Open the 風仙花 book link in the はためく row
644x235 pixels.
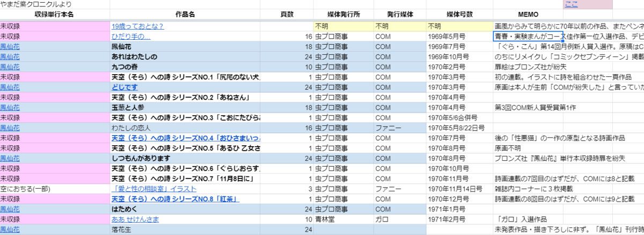coord(10,209)
